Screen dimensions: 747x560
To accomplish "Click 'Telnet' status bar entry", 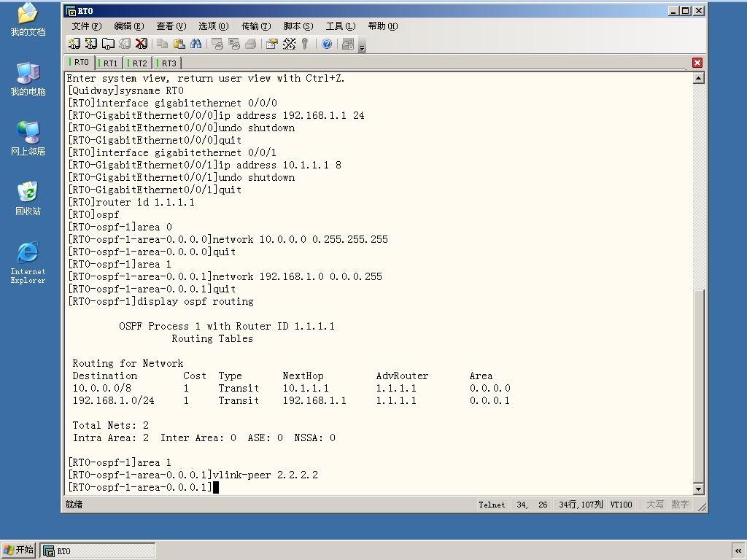I will pyautogui.click(x=492, y=505).
